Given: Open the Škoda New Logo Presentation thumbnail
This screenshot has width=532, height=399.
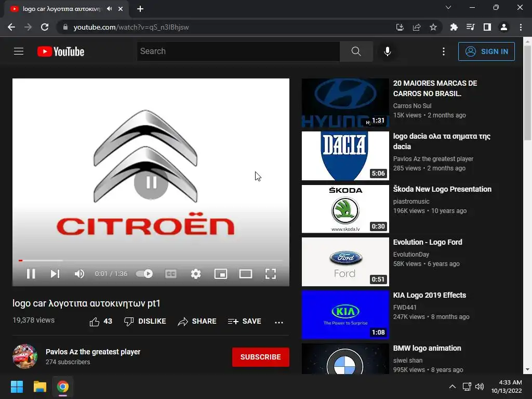Looking at the screenshot, I should pyautogui.click(x=345, y=209).
